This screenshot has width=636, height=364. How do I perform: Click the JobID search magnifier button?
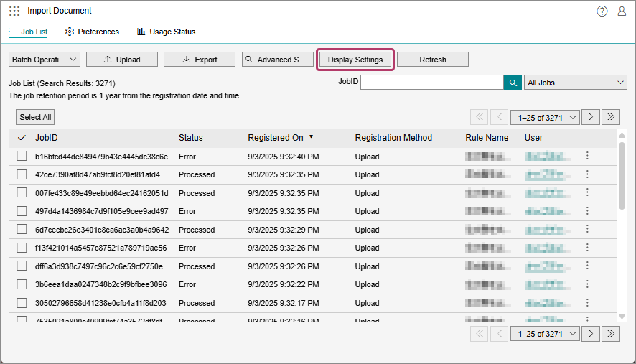[513, 83]
